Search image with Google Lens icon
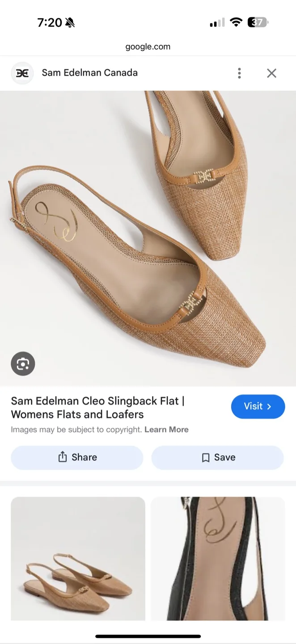Screen dimensions: 296x644 (23, 364)
